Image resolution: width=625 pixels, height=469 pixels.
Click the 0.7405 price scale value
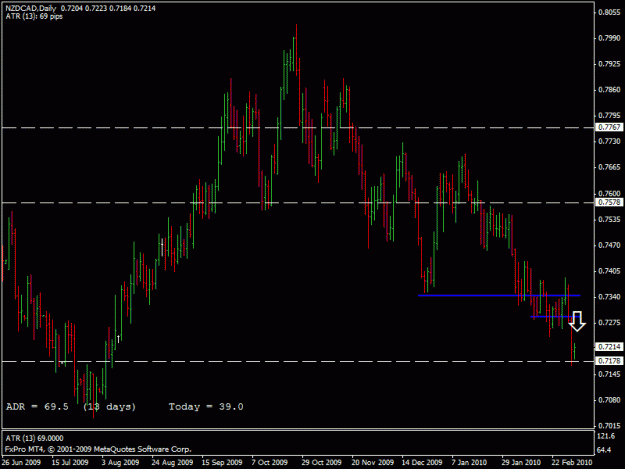click(609, 271)
